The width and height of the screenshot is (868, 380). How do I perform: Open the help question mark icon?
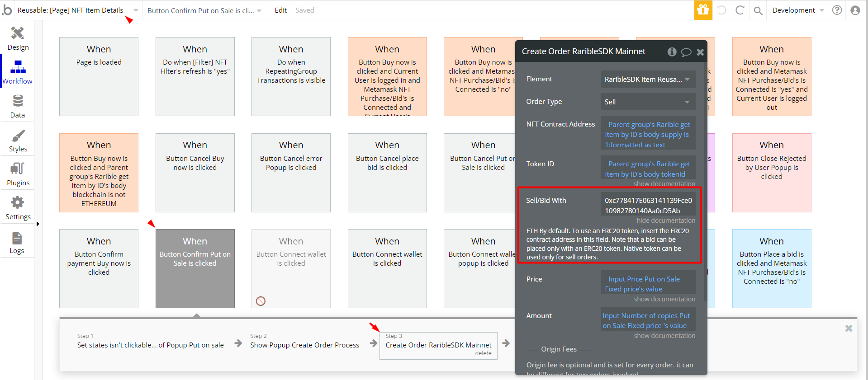(x=837, y=10)
